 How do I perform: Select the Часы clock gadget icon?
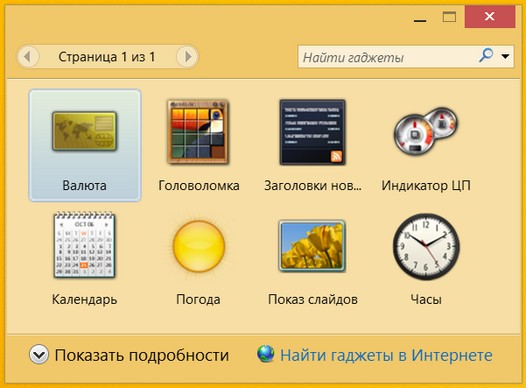pos(426,246)
